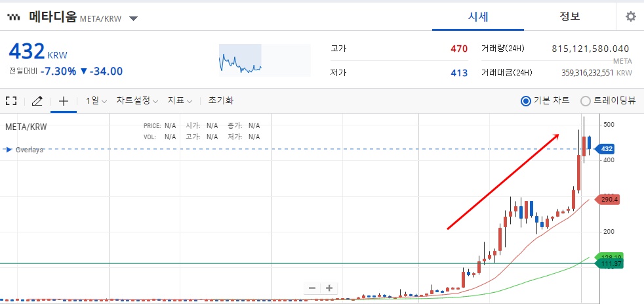The width and height of the screenshot is (644, 304).
Task: Select the pencil drawing tool
Action: pos(37,100)
